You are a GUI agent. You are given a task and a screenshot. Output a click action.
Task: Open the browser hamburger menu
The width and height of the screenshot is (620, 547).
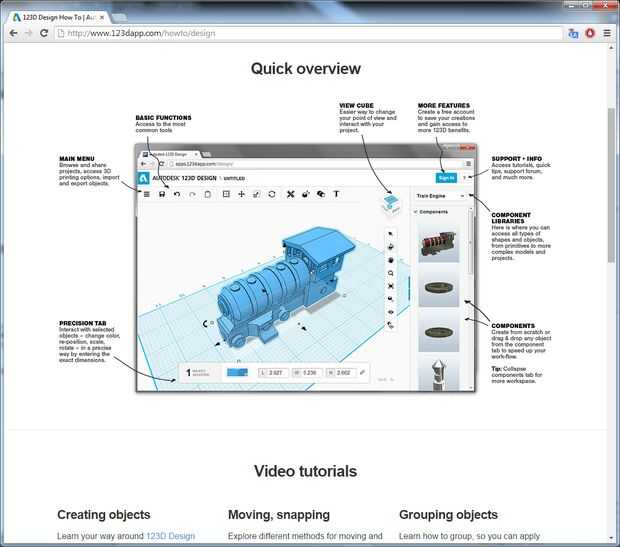point(607,33)
